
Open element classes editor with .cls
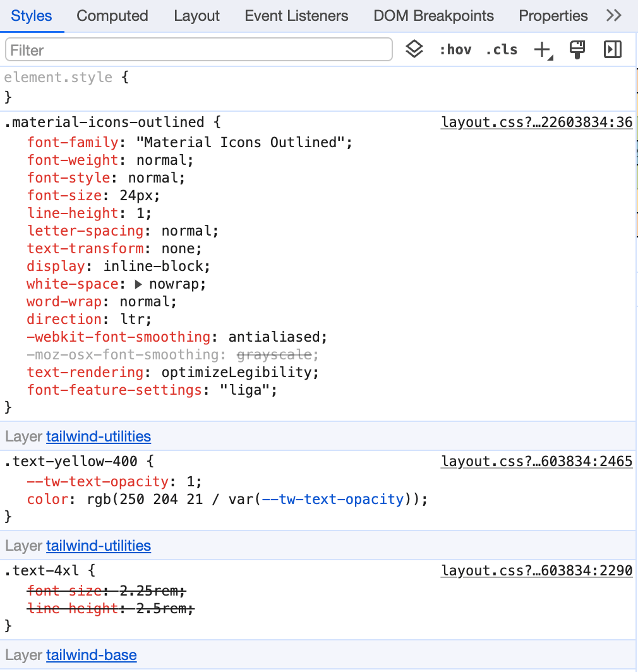coord(502,49)
